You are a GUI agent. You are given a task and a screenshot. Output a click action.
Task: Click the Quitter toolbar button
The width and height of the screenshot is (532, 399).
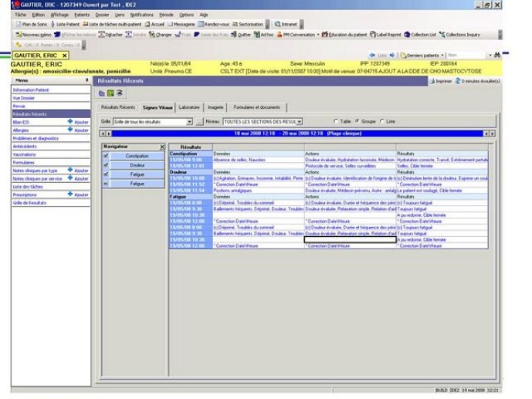[241, 35]
